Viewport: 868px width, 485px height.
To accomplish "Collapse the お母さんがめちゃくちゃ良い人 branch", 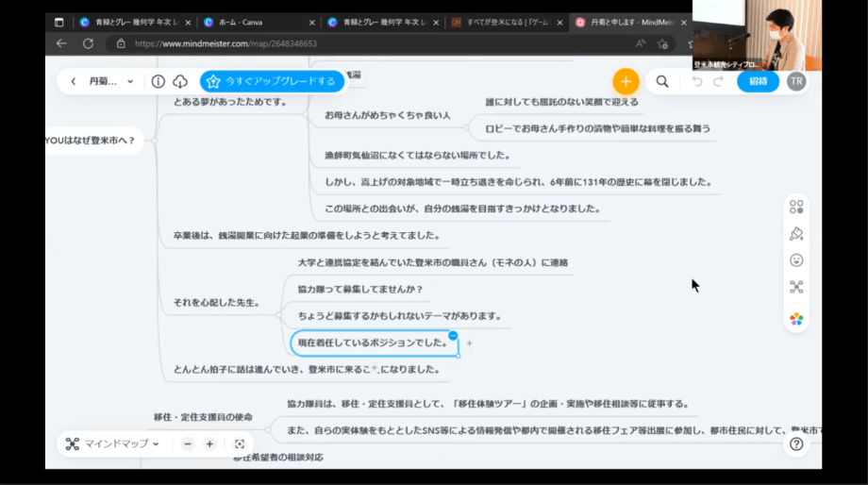I will 467,127.
